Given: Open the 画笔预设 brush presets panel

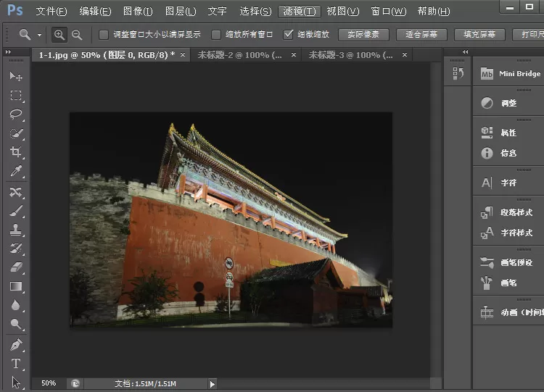Looking at the screenshot, I should (506, 262).
